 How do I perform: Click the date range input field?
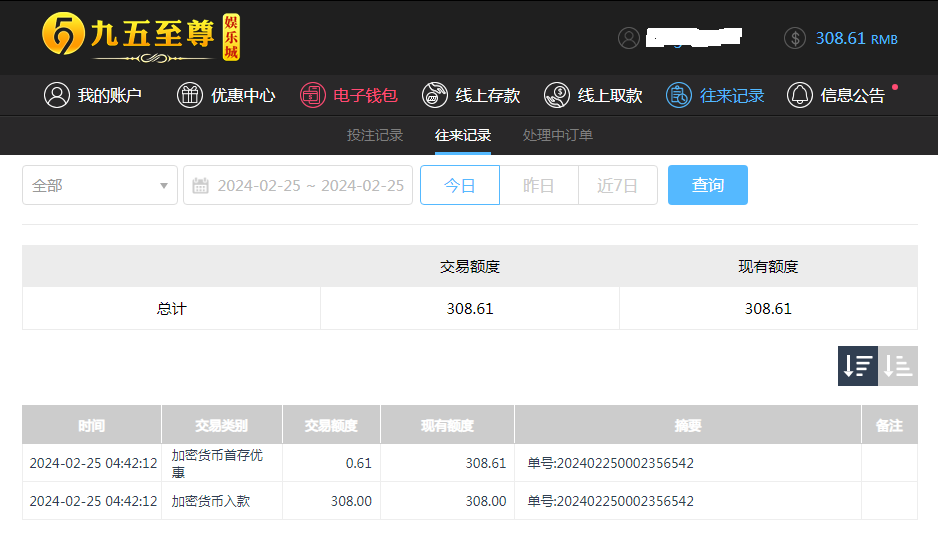298,185
